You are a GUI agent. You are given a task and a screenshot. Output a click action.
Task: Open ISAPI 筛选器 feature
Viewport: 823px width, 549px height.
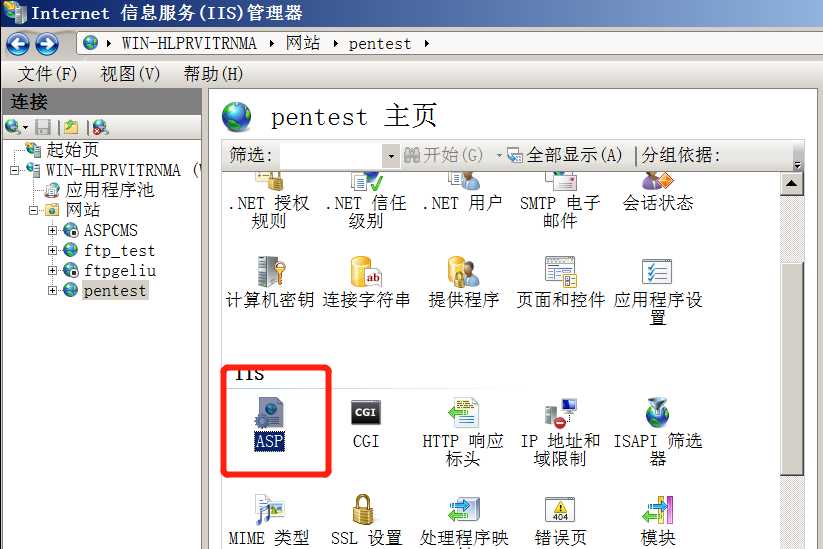[657, 432]
